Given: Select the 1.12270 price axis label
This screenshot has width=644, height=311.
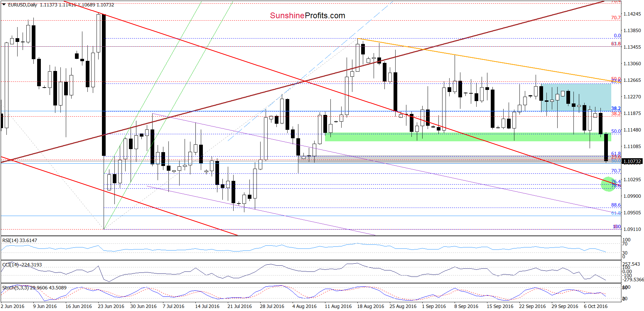Looking at the screenshot, I should (x=632, y=97).
